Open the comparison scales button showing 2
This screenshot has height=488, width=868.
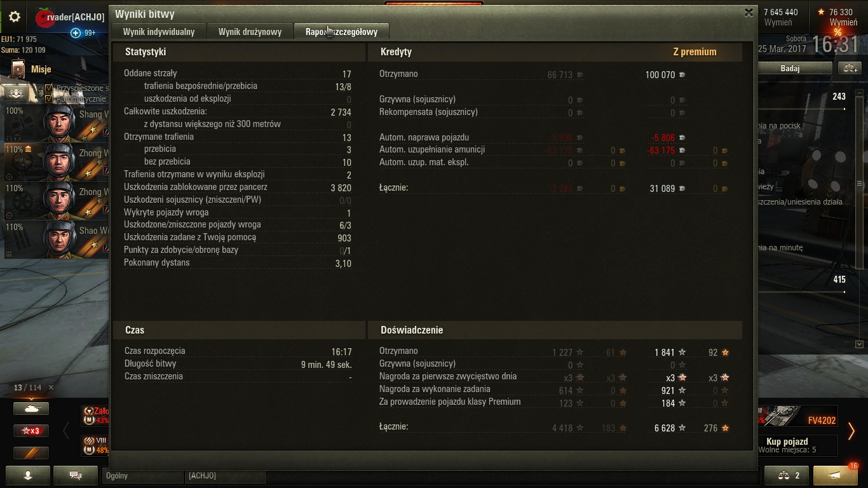[x=786, y=475]
